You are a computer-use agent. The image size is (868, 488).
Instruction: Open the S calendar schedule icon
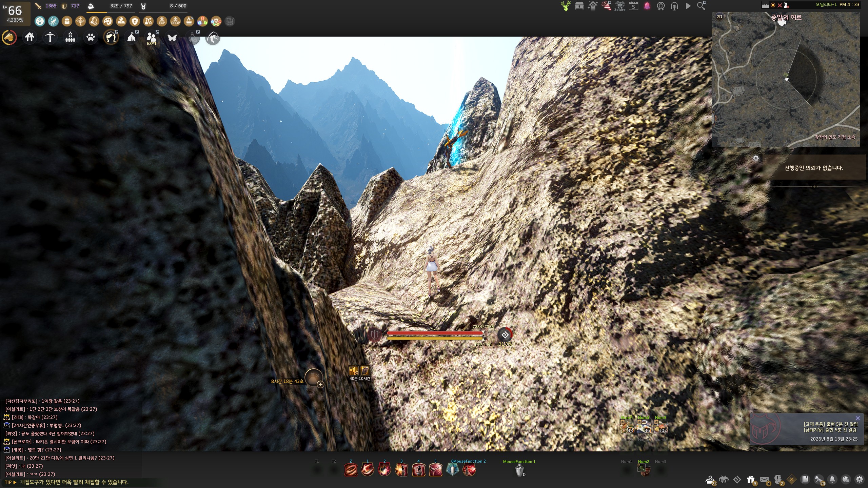[x=633, y=6]
